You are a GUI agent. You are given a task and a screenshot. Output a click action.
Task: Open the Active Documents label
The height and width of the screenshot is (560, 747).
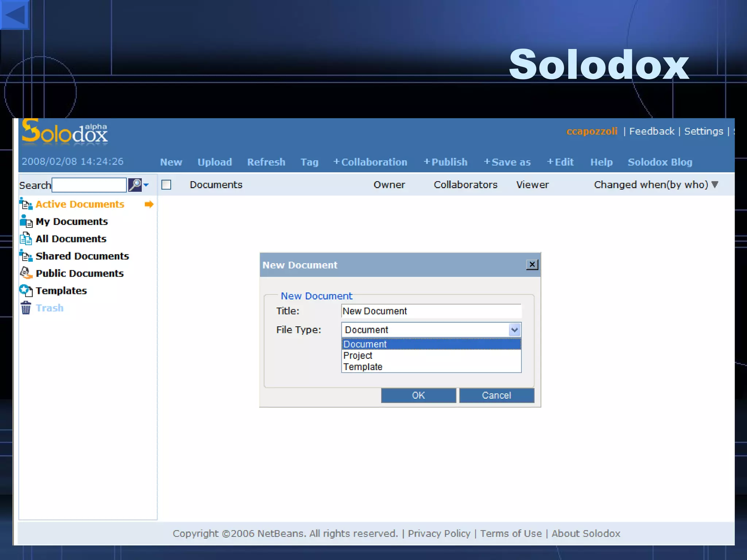point(80,204)
